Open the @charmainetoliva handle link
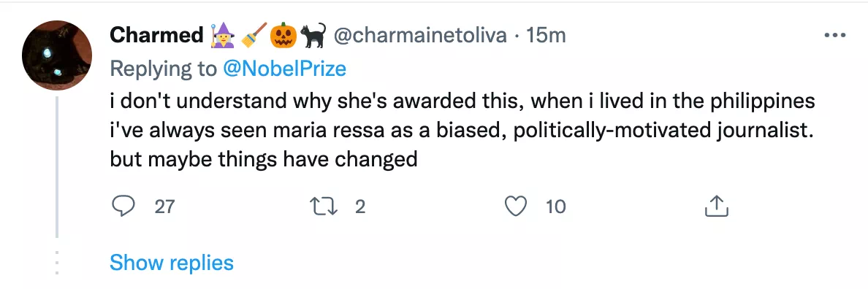Image resolution: width=868 pixels, height=289 pixels. point(421,35)
